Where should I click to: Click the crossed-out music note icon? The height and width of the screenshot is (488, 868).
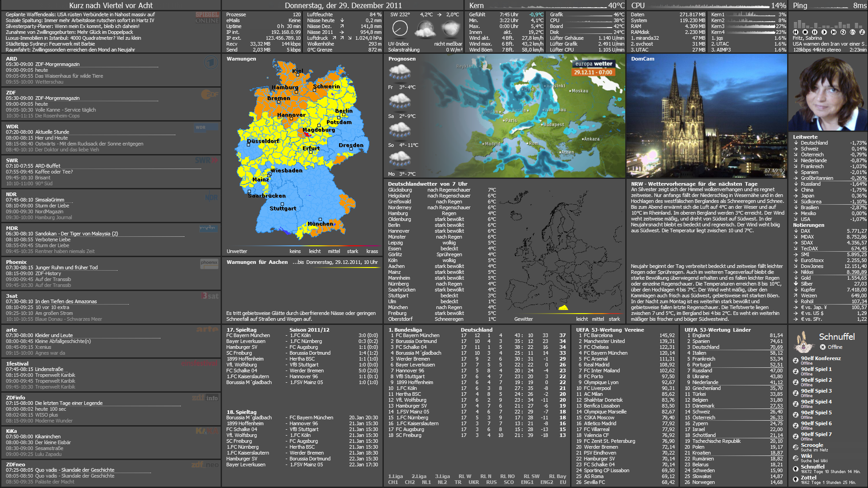[862, 32]
